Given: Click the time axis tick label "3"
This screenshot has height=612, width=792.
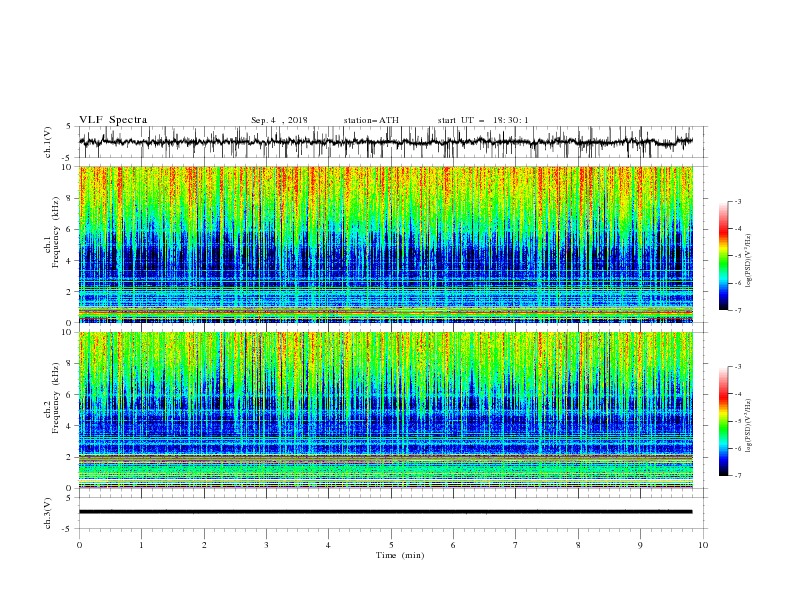Looking at the screenshot, I should click(266, 545).
